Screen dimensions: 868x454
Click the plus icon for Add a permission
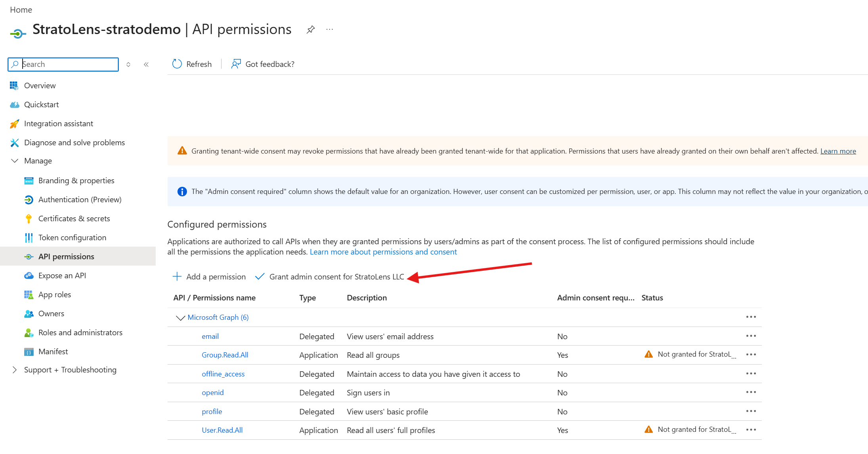(x=177, y=276)
